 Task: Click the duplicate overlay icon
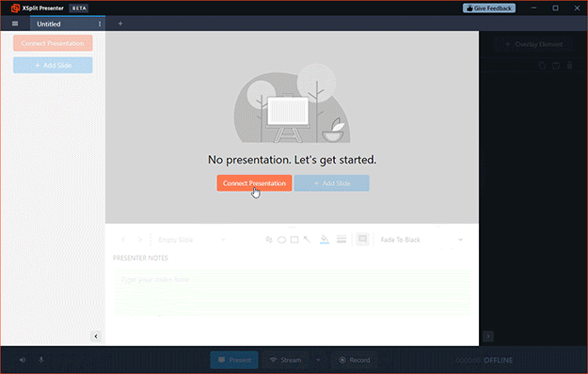556,66
